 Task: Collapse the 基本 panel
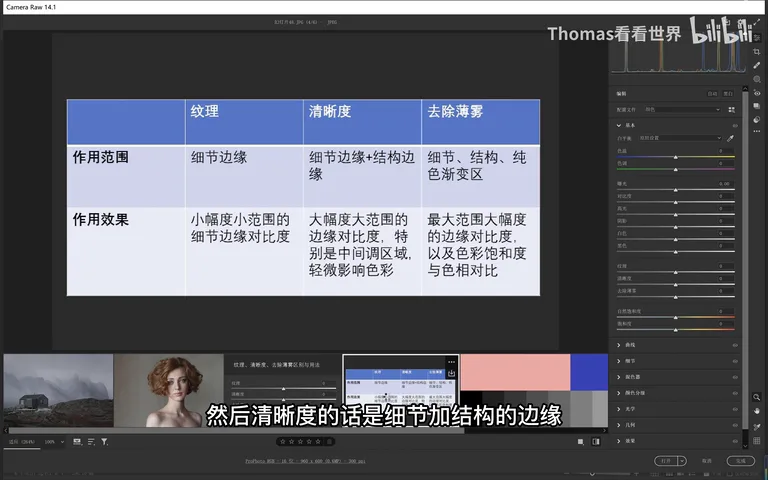pos(619,125)
